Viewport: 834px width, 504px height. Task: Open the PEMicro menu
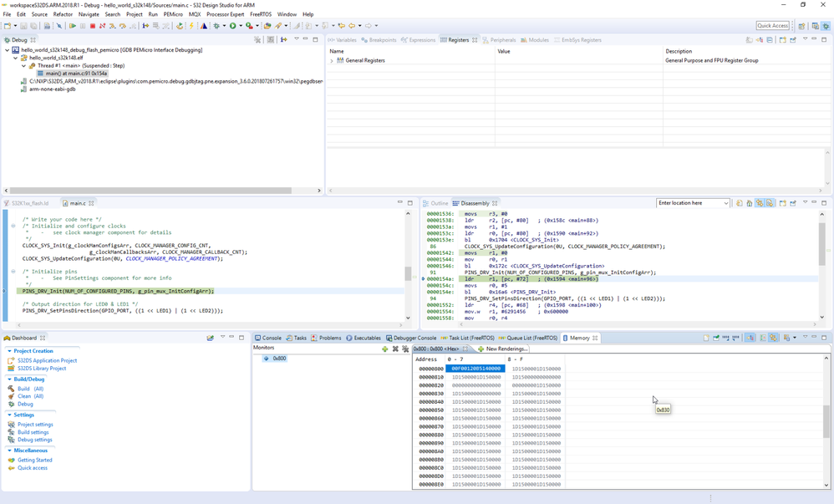pos(173,14)
